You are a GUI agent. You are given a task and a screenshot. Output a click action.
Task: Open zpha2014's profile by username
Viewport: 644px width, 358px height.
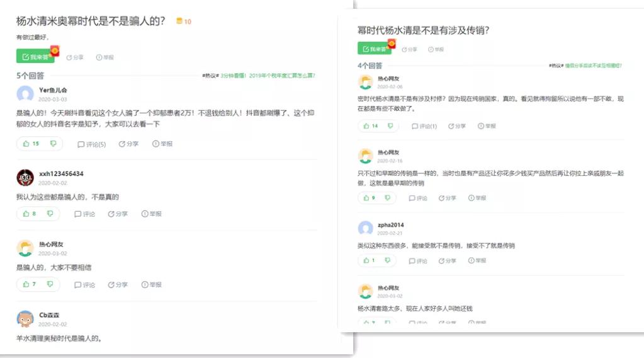pos(390,225)
